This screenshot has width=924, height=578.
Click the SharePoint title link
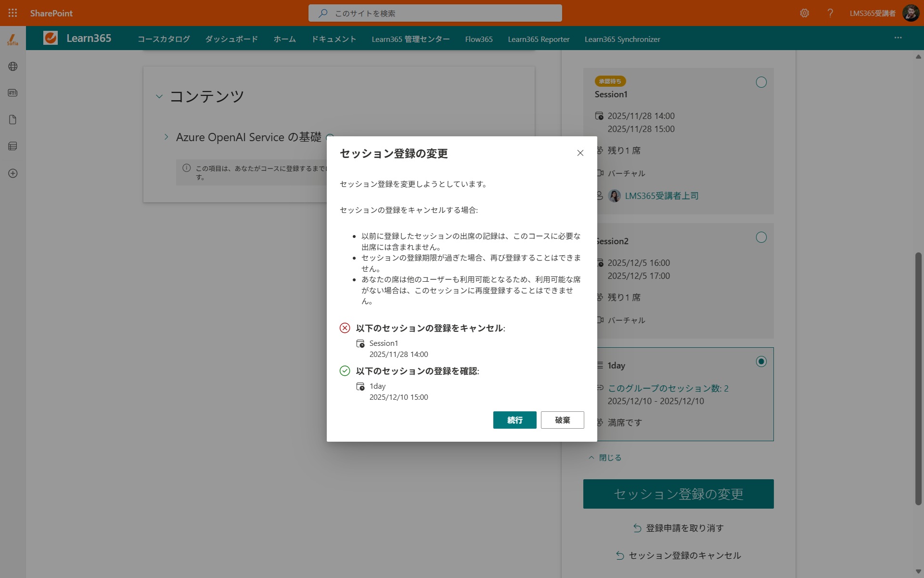(x=51, y=13)
